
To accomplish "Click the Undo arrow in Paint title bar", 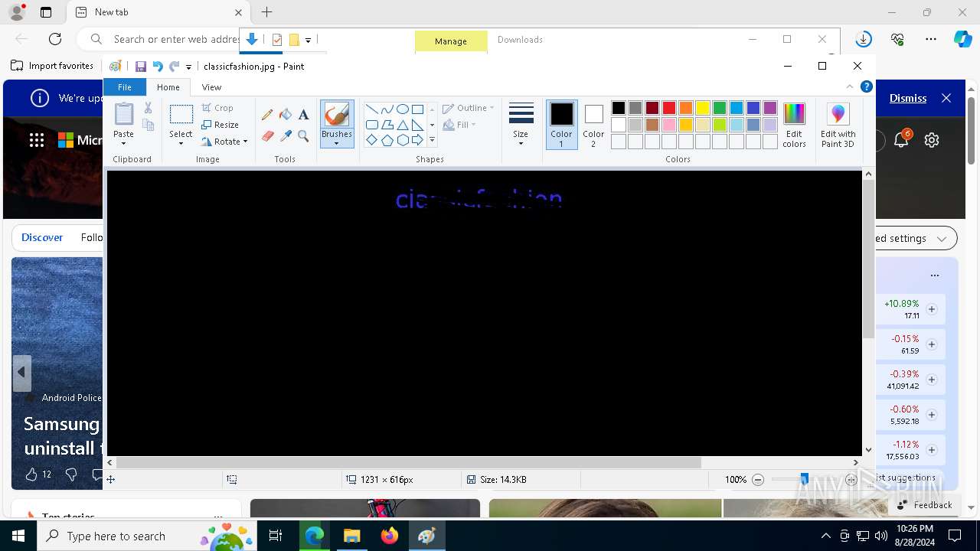I will coord(158,67).
